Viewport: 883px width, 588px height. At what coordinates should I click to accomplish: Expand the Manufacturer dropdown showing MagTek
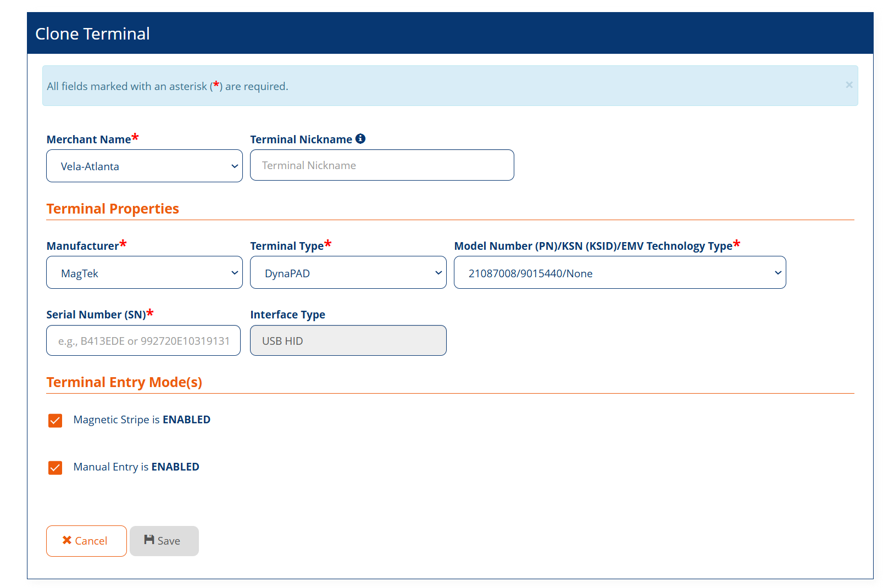click(x=145, y=273)
